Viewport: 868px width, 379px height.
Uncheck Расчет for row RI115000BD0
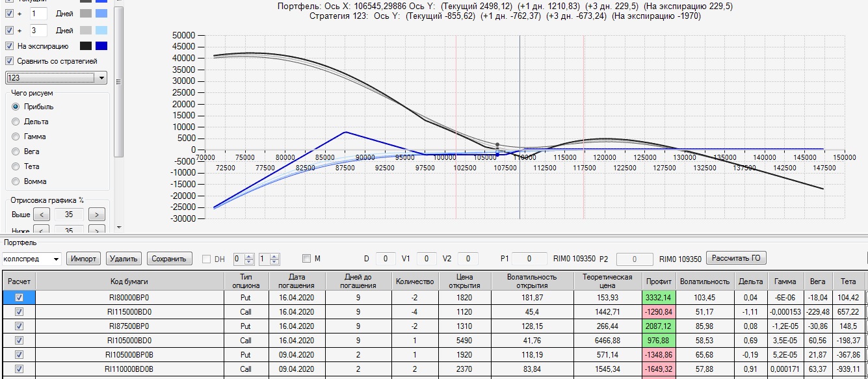[x=19, y=311]
